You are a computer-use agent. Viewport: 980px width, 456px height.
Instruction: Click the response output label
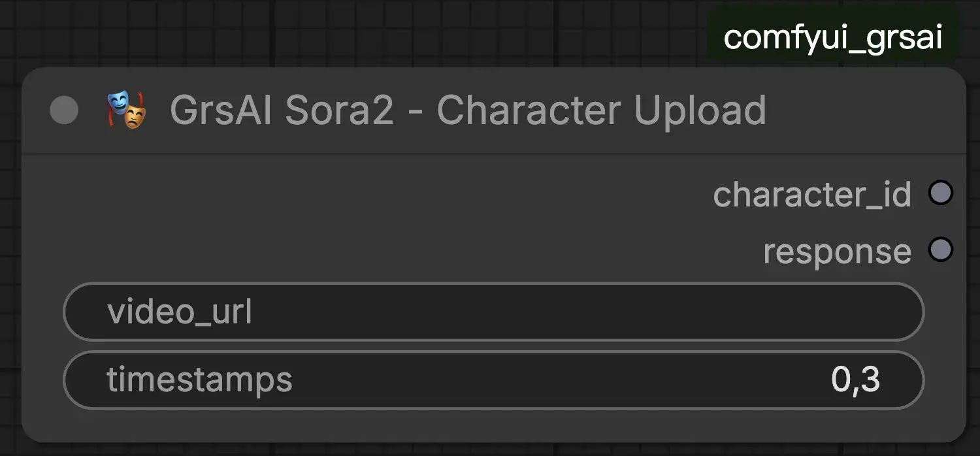tap(837, 252)
